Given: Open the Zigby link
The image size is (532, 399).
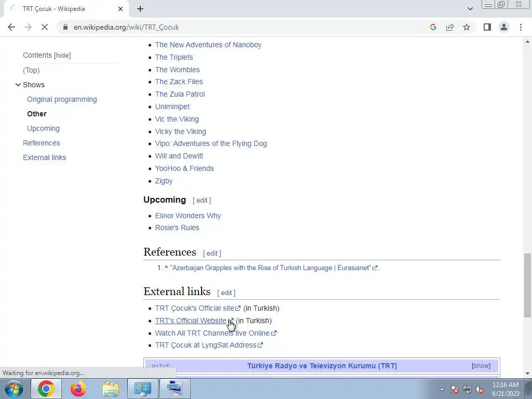Looking at the screenshot, I should 164,181.
